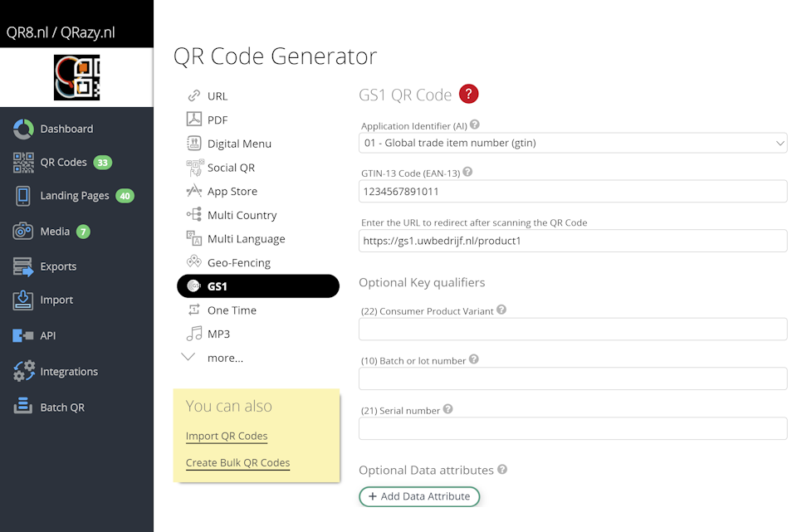Click the Batch or lot number help icon
Screen dimensions: 797x532
474,359
